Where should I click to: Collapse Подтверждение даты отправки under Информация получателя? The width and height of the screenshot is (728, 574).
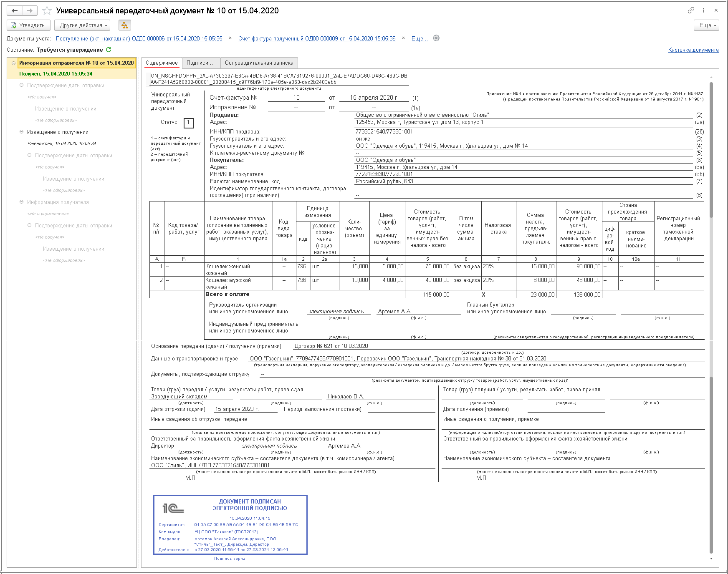[29, 225]
